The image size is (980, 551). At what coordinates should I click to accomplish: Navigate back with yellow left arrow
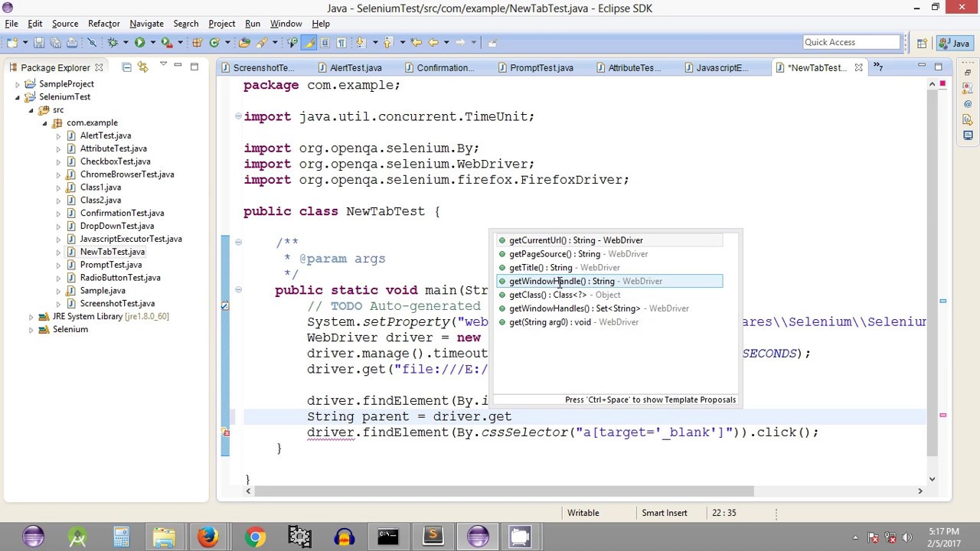[x=433, y=42]
